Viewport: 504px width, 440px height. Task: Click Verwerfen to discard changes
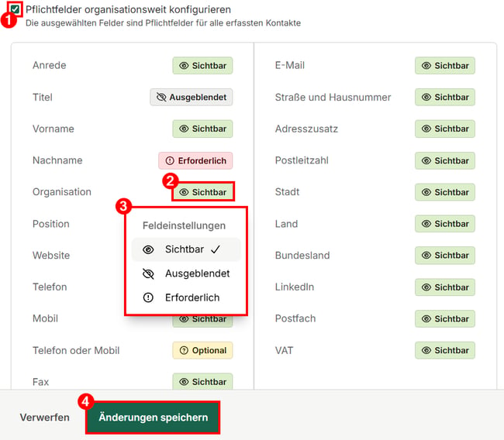click(45, 418)
